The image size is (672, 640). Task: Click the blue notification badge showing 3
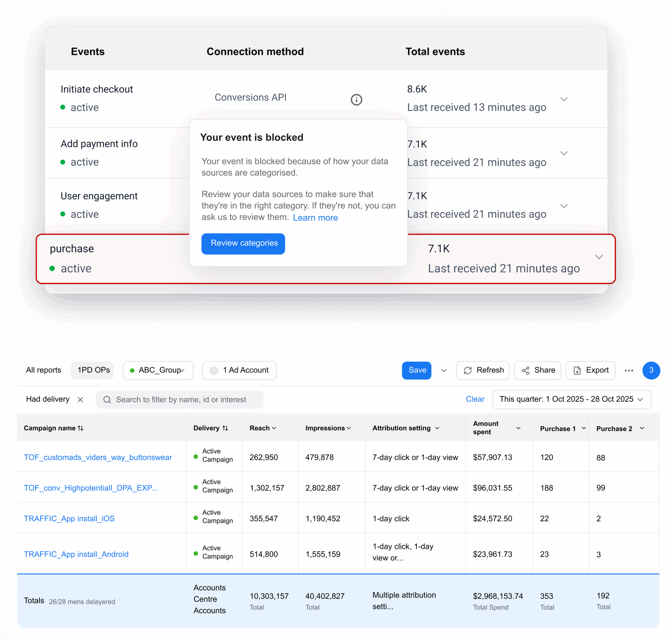pyautogui.click(x=651, y=371)
